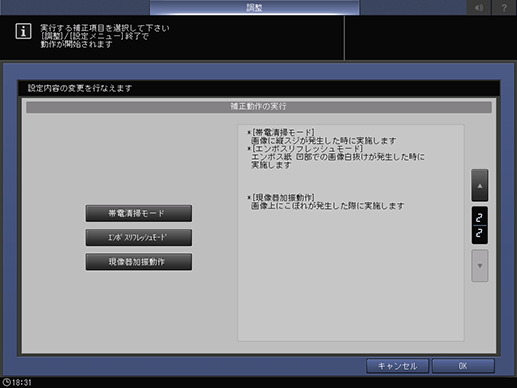
Task: Click the clock icon by 18:31
Action: 6,382
